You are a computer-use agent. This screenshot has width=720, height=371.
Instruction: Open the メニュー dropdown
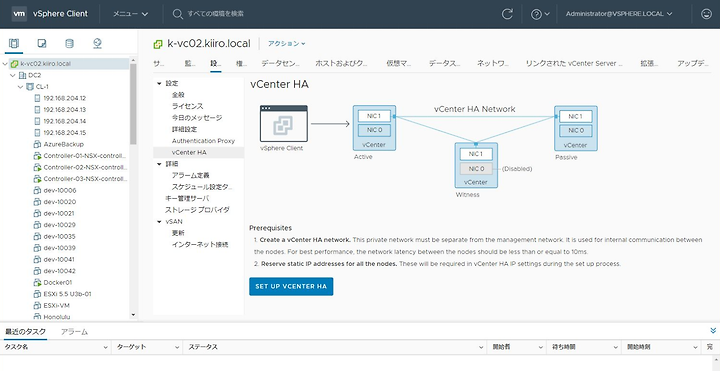(130, 14)
